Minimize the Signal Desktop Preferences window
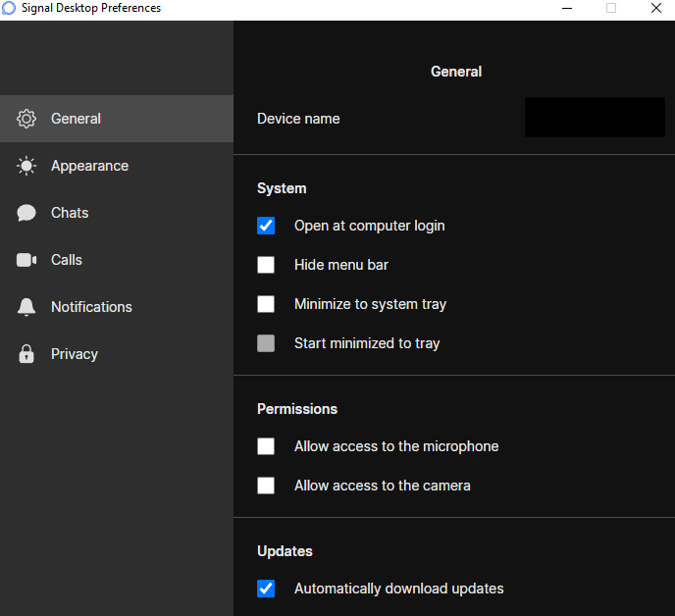Viewport: 675px width, 616px height. pos(567,8)
